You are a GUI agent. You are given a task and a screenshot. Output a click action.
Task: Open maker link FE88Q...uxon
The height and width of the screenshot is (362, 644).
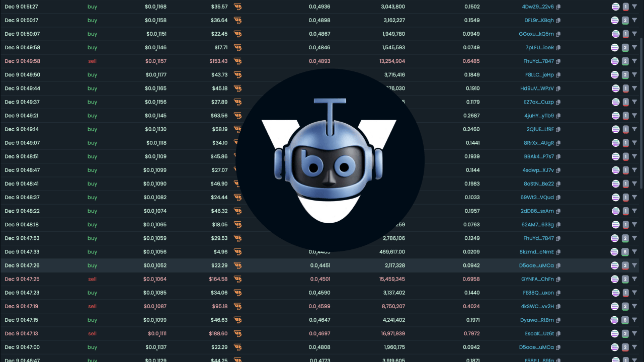538,293
